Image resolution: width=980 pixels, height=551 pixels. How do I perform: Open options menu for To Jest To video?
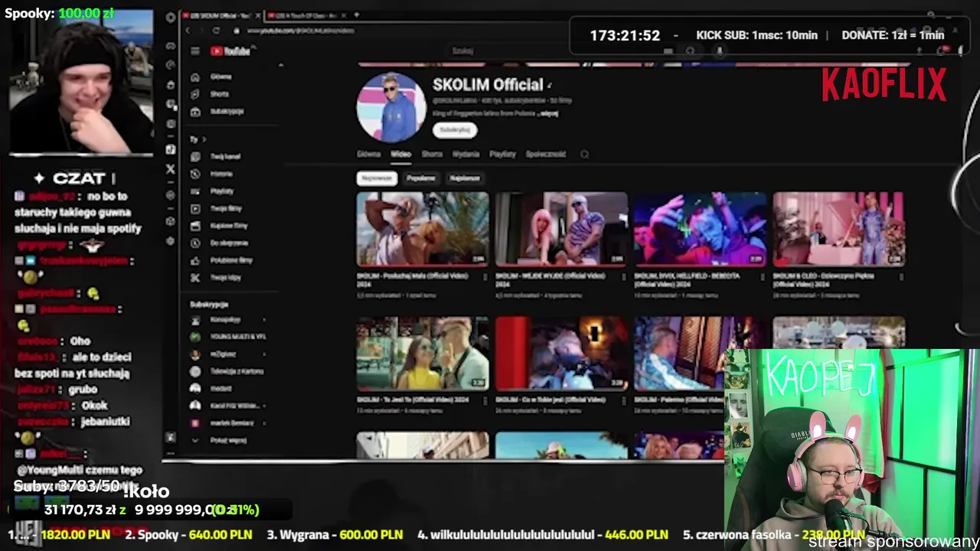tap(485, 401)
